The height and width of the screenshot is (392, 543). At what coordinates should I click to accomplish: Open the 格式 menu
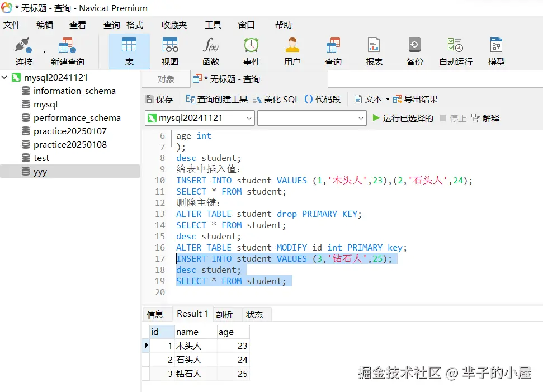135,25
